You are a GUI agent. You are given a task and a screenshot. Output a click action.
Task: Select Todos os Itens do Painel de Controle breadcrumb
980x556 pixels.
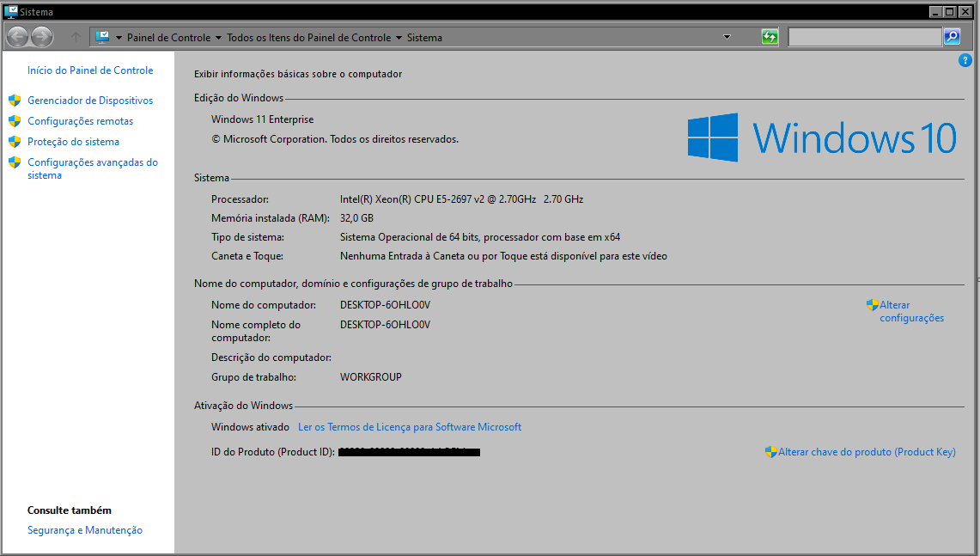tap(308, 38)
